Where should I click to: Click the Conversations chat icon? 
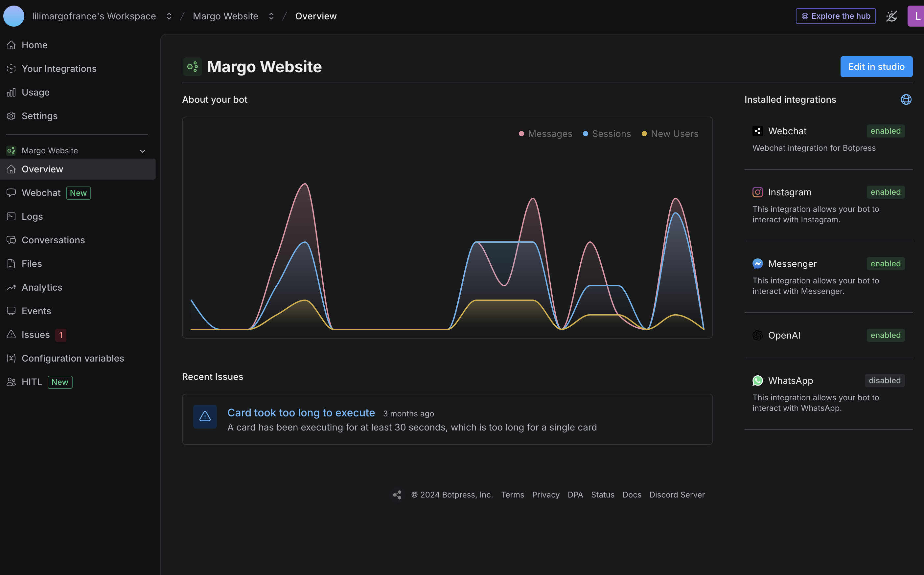11,240
